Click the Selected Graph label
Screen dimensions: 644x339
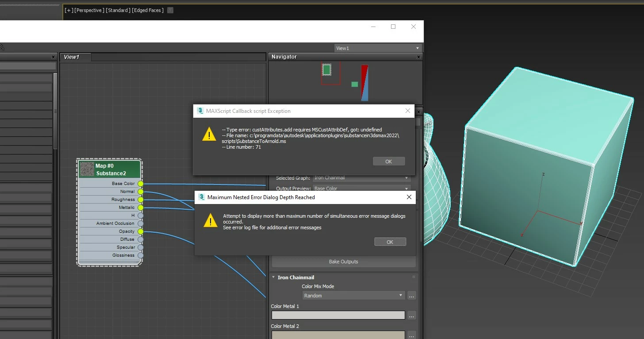pyautogui.click(x=293, y=178)
